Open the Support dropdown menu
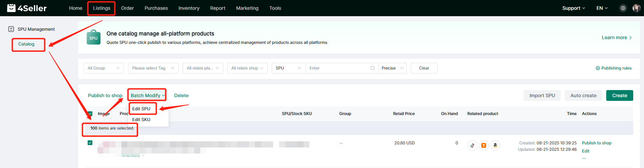The height and width of the screenshot is (168, 644). click(574, 8)
